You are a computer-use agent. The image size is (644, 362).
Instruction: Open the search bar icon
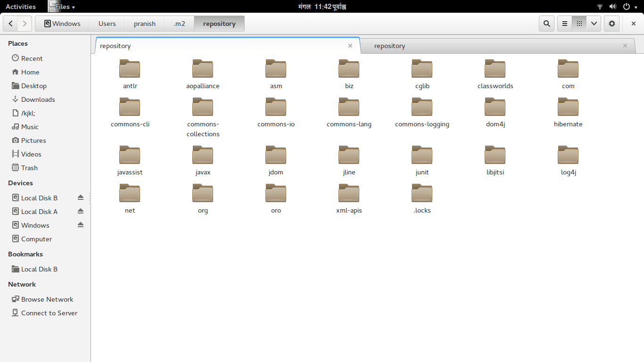click(546, 23)
